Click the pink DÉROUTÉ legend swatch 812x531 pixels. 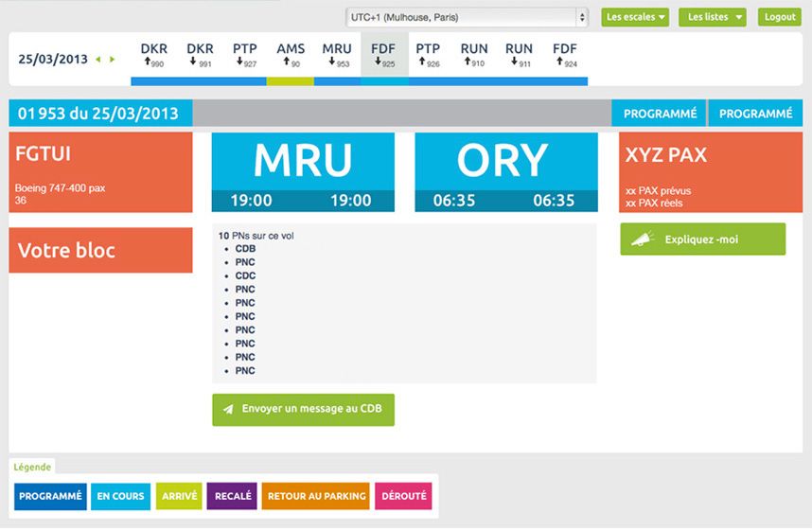click(404, 496)
